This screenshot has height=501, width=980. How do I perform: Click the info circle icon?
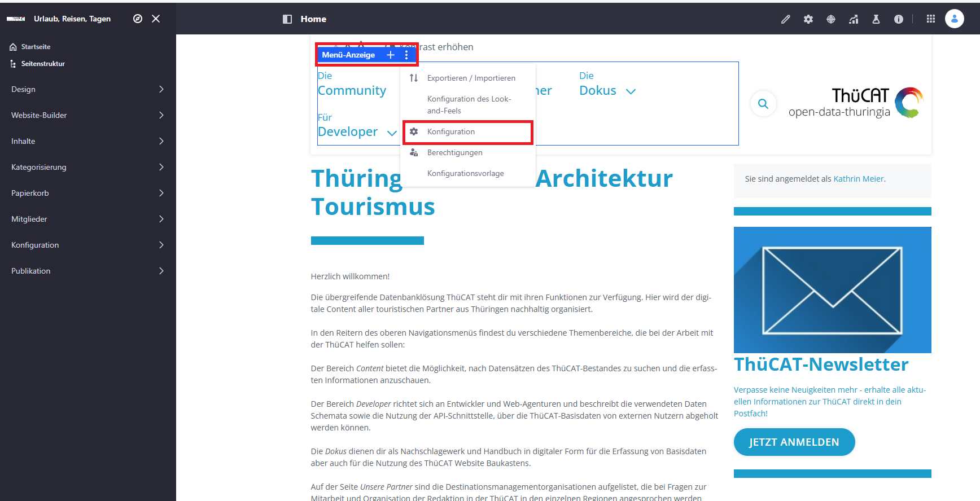[899, 19]
